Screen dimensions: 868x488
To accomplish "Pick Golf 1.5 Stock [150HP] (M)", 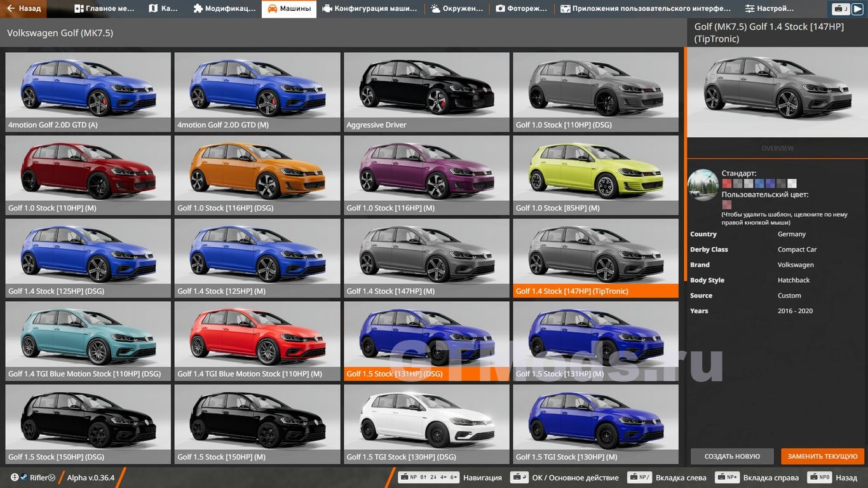I will pyautogui.click(x=257, y=424).
